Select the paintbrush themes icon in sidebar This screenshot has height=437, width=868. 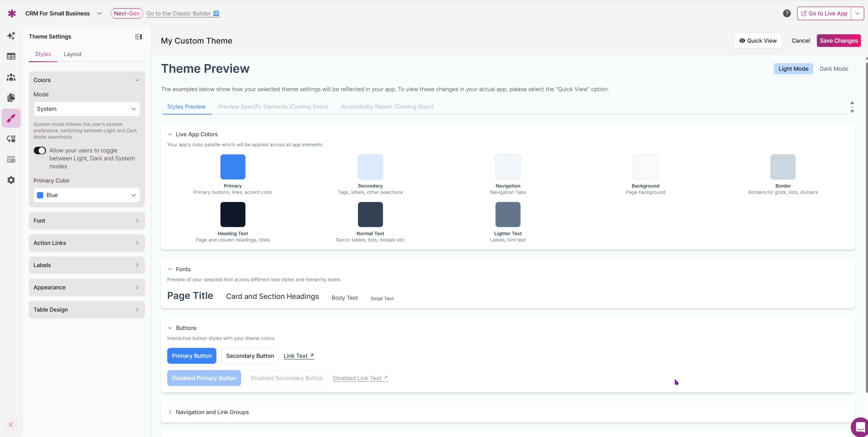point(11,118)
